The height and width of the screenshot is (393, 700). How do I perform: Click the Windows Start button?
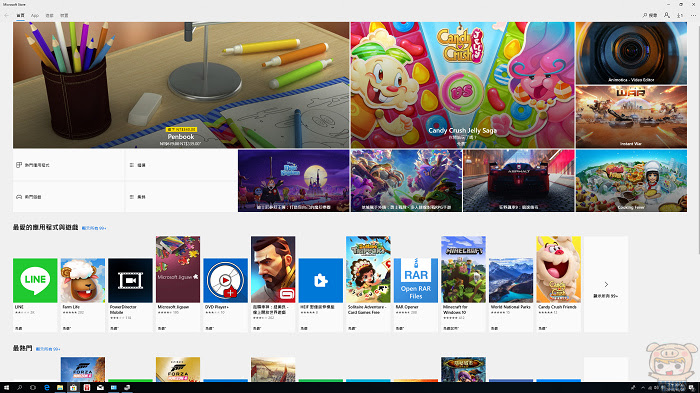pos(6,388)
